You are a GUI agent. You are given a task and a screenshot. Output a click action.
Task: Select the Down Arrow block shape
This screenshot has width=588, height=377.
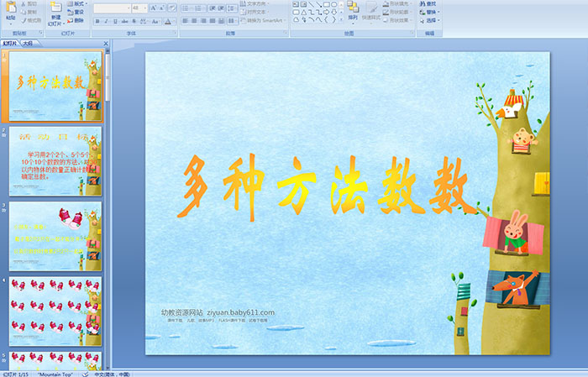point(333,13)
